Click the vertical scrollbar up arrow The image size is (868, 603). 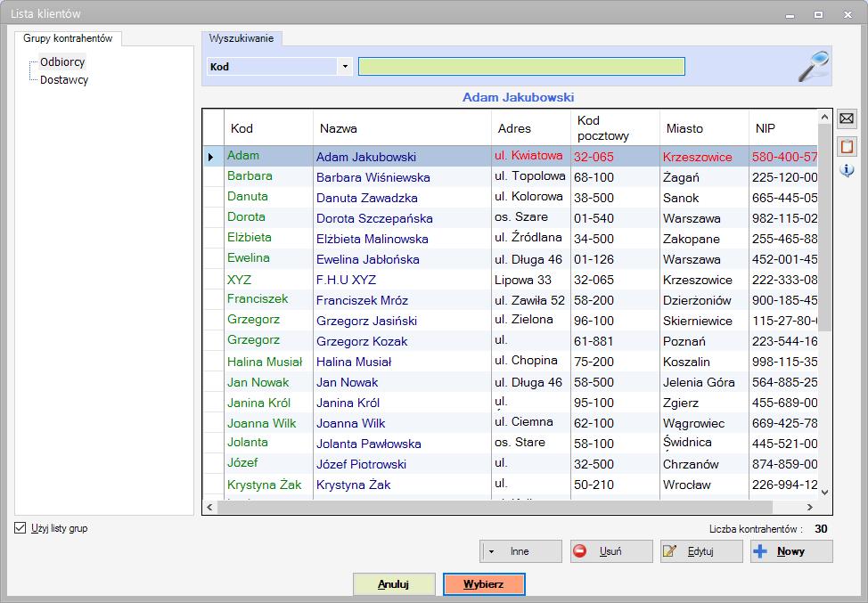tap(825, 117)
